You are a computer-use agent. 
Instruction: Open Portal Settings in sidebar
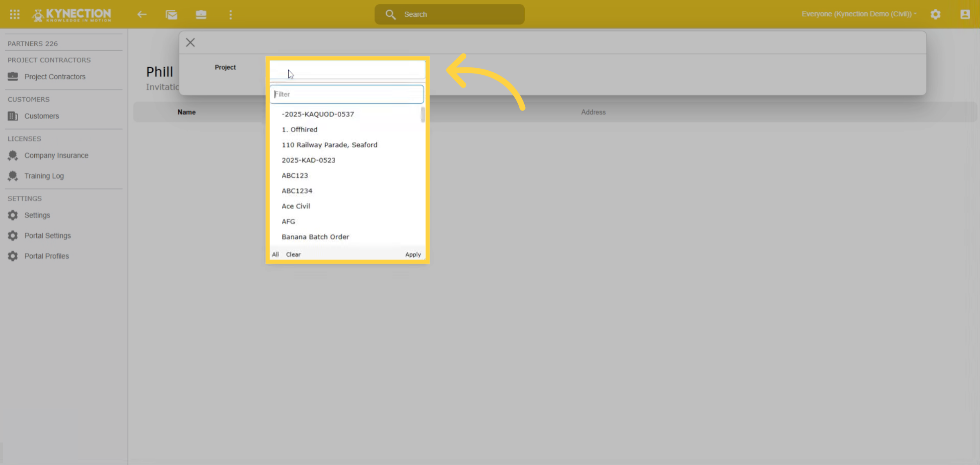pos(47,235)
